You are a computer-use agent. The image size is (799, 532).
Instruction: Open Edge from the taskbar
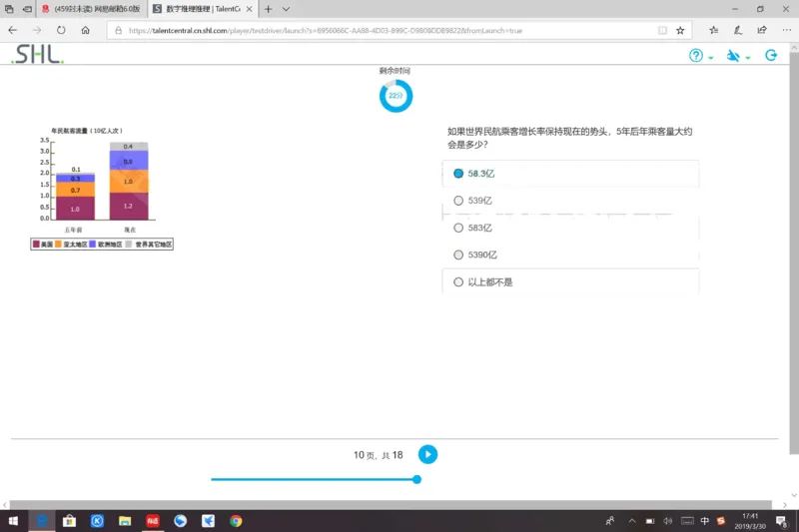point(42,521)
